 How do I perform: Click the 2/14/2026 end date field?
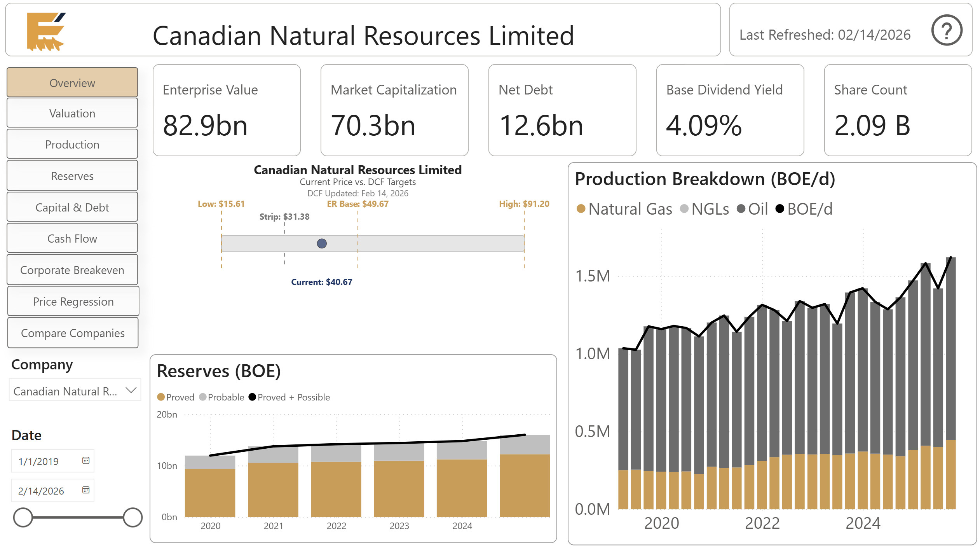click(52, 490)
